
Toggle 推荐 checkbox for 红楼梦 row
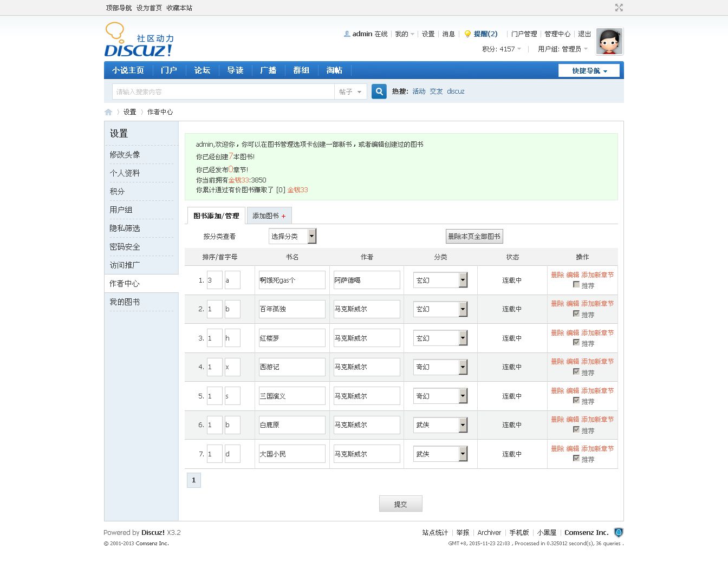pyautogui.click(x=576, y=343)
